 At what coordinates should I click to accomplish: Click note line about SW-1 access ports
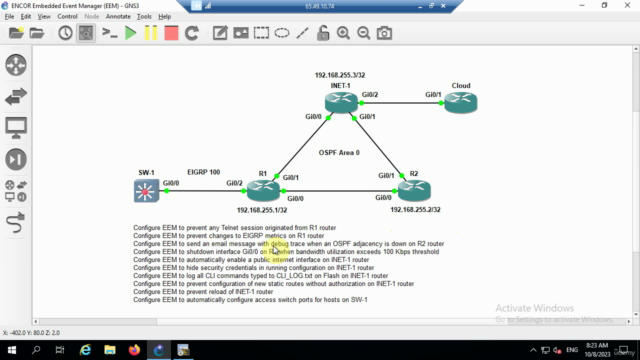coord(250,300)
